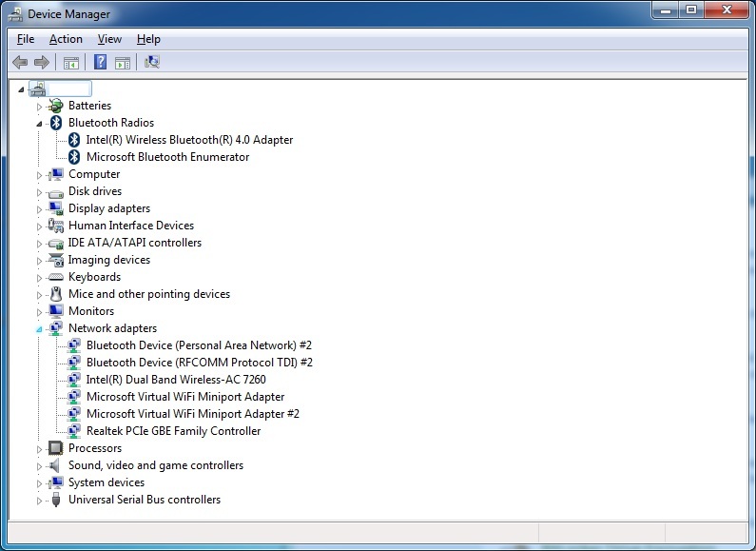Open the File menu
The width and height of the screenshot is (756, 551).
(x=26, y=39)
